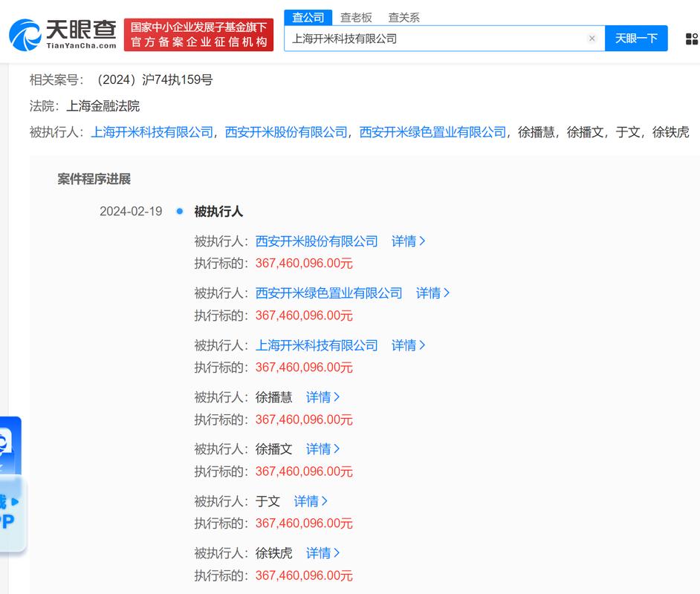Screen dimensions: 700x594
Task: Expand 详情 for 上海开米科技有限公司 row
Action: click(408, 345)
